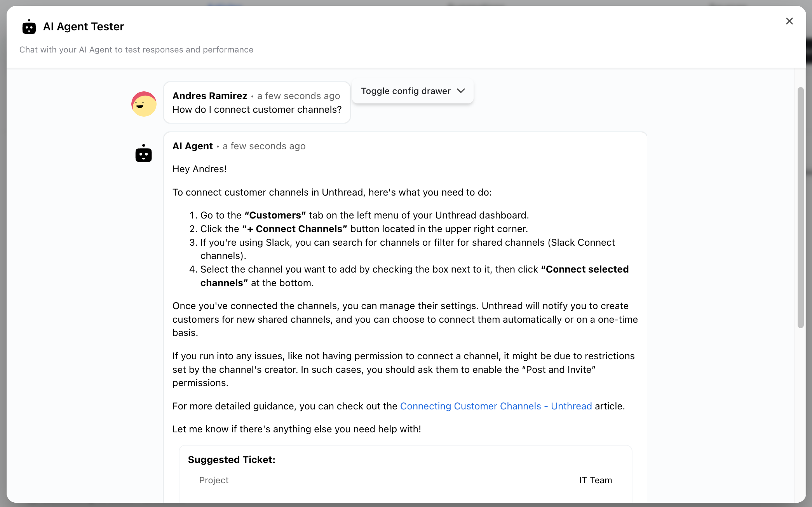This screenshot has width=812, height=507.
Task: Click the timestamp on Andres Ramirez's message
Action: click(298, 96)
